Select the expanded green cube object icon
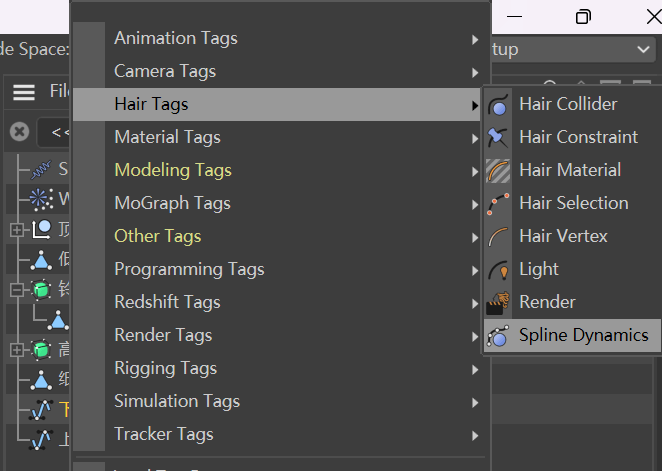The image size is (662, 471). point(41,290)
